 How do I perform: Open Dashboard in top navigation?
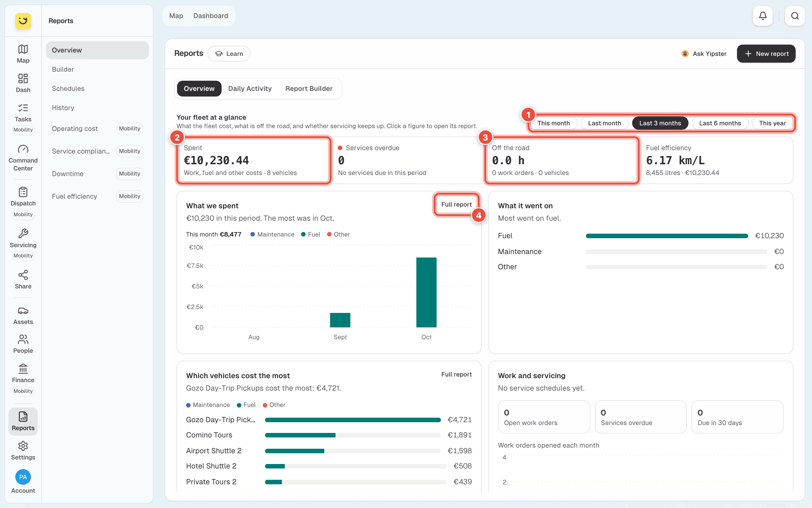tap(210, 16)
